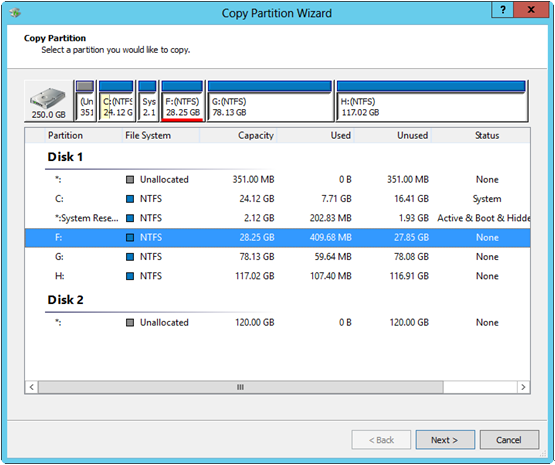Select the *:System Rese... partition row
Viewport: 555px width, 465px height.
pyautogui.click(x=278, y=218)
